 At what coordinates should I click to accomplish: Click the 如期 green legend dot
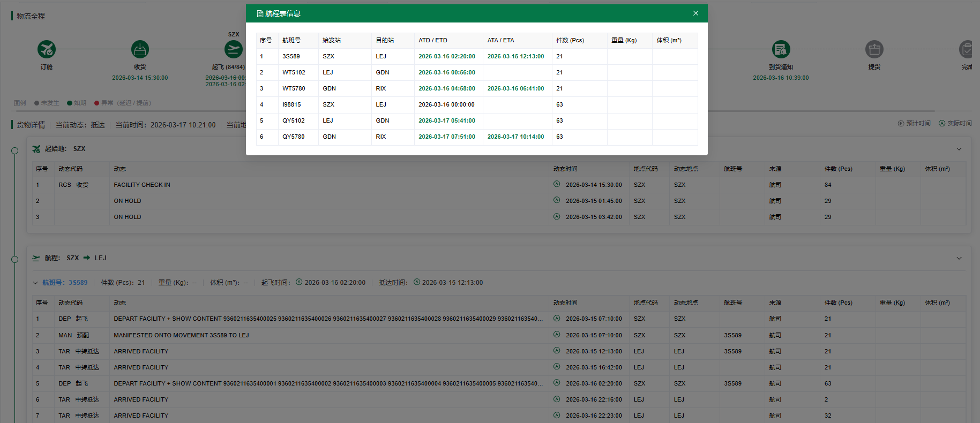point(70,103)
